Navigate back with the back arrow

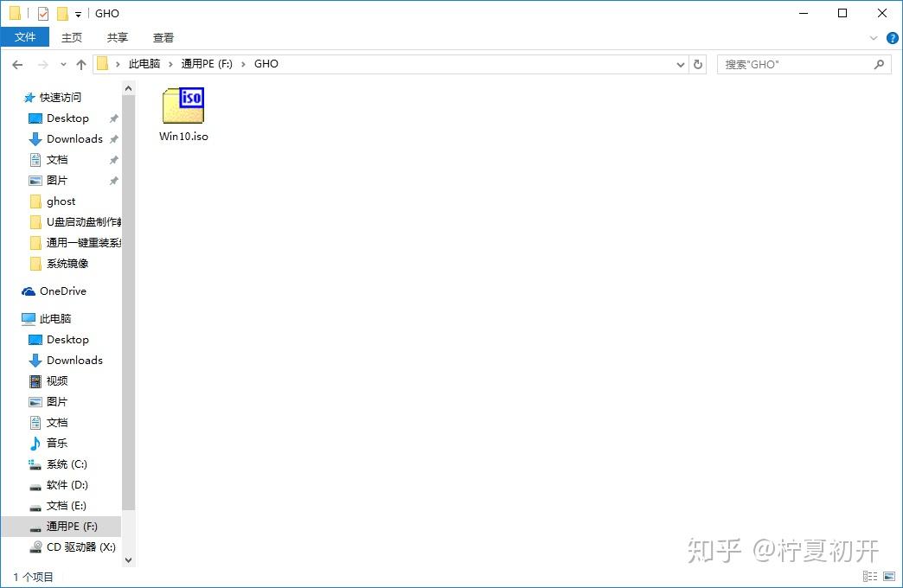(x=17, y=63)
